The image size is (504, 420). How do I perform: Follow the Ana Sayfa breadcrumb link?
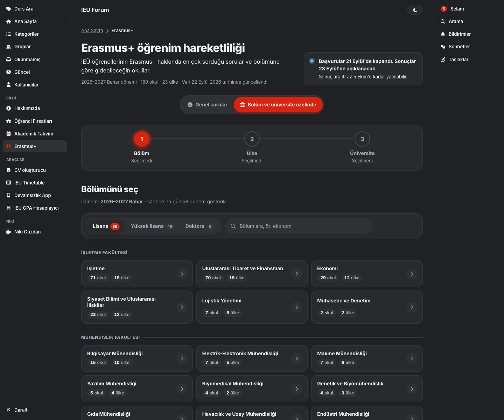92,30
